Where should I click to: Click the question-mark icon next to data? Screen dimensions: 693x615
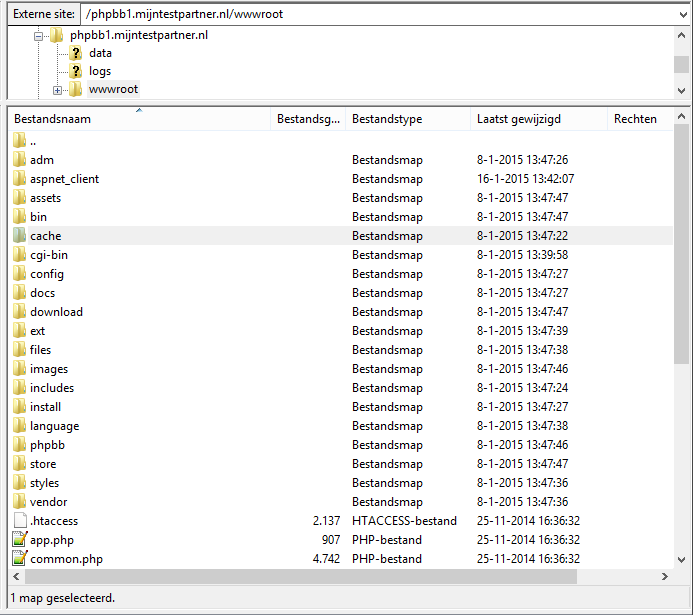coord(76,53)
